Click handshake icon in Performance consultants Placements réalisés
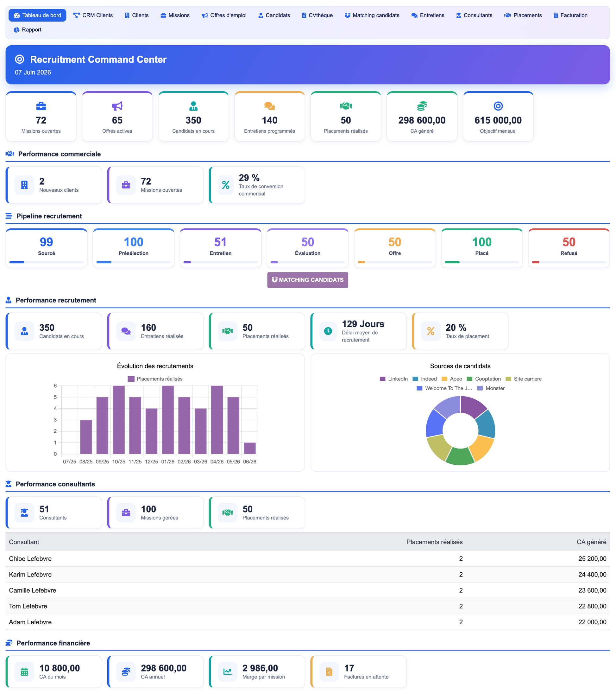 coord(228,513)
